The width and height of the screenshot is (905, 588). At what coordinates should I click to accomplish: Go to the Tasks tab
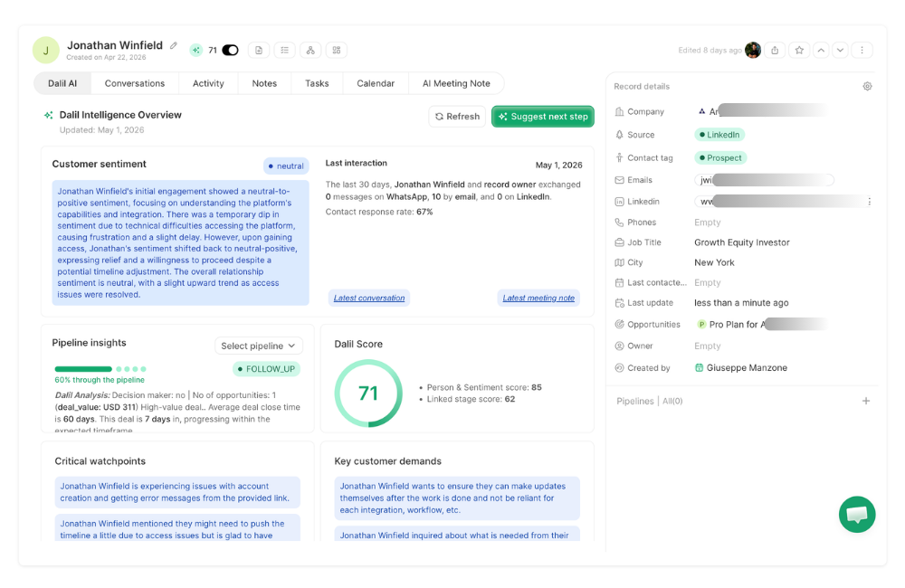317,83
